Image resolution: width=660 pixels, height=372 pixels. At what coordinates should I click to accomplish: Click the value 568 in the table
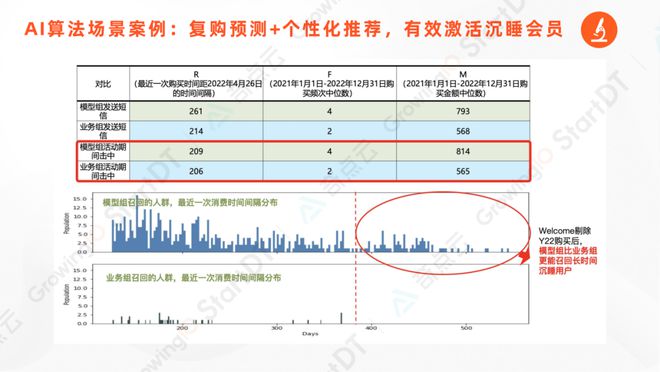click(463, 131)
